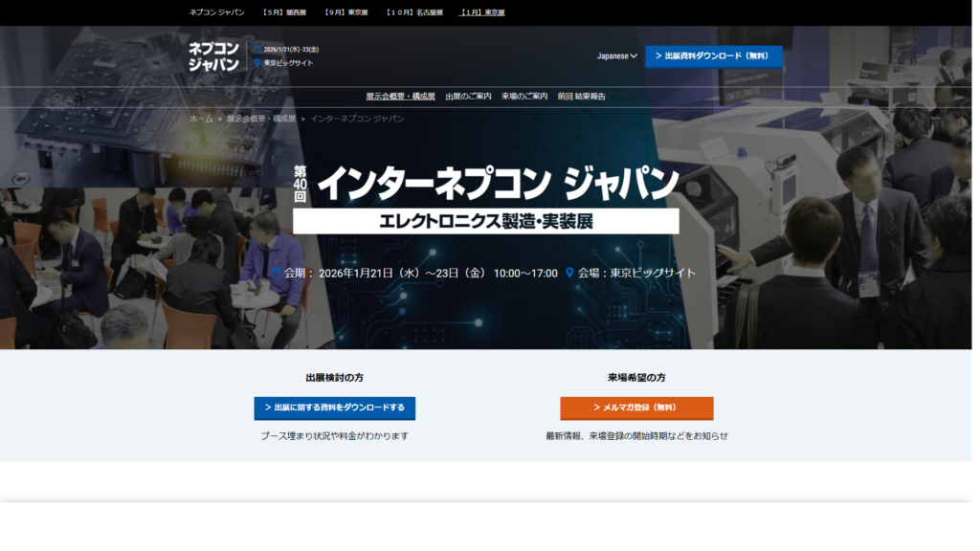Open the 出展のご案内 navigation menu
Image resolution: width=980 pixels, height=551 pixels.
[468, 97]
